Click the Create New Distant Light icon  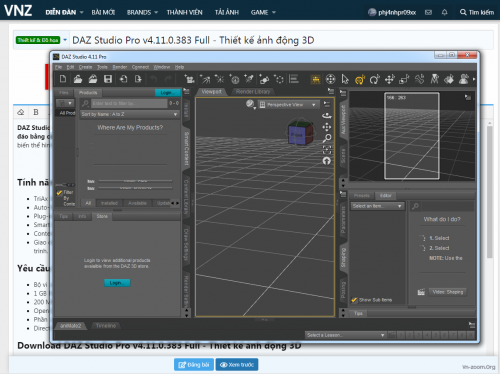tap(234, 79)
